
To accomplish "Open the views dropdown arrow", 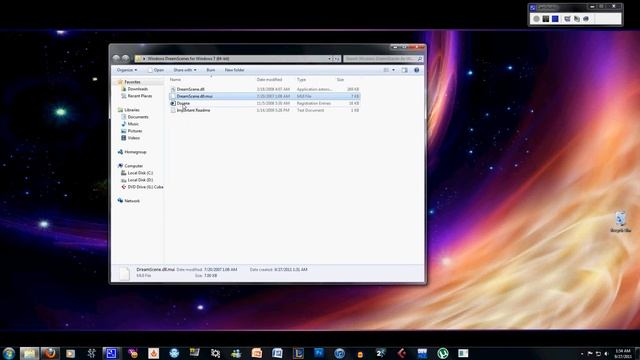I will (393, 70).
